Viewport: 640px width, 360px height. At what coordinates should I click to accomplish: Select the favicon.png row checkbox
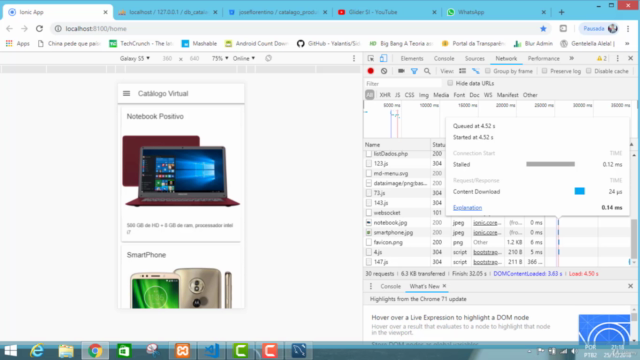(x=369, y=242)
